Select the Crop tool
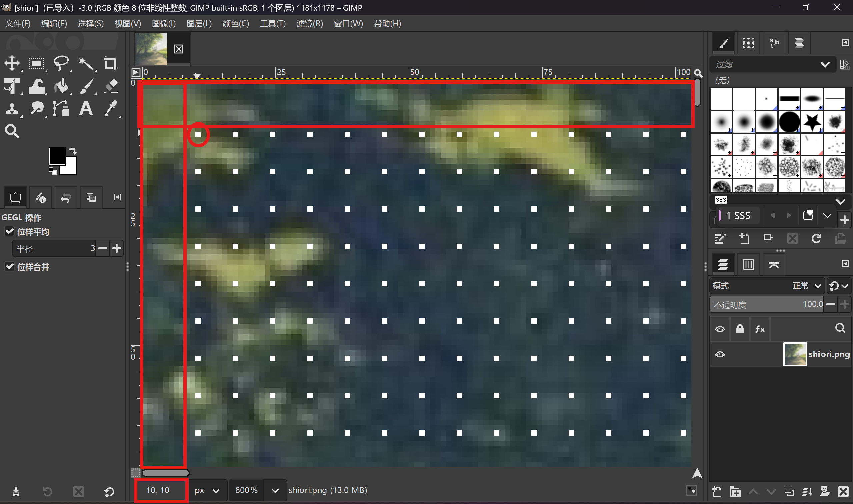Image resolution: width=853 pixels, height=504 pixels. coord(111,63)
